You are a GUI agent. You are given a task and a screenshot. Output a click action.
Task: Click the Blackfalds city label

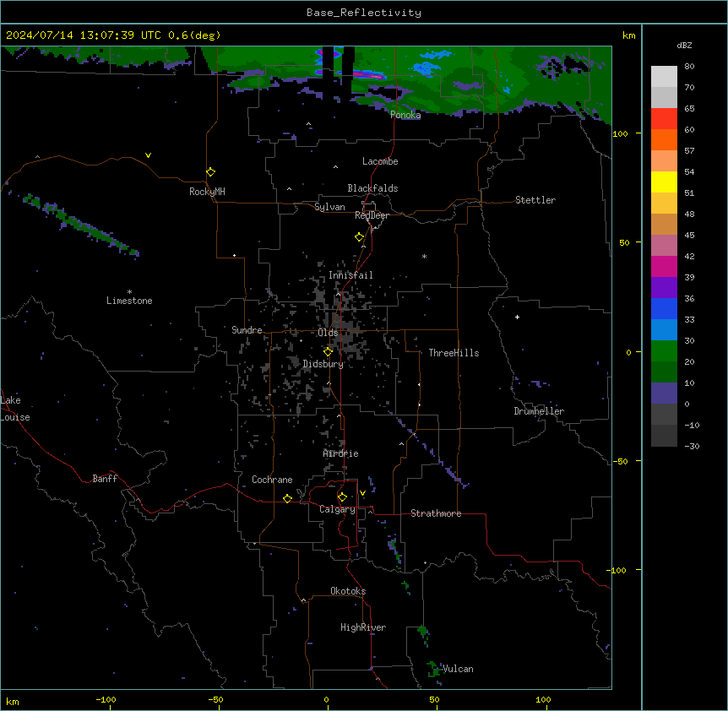coord(372,188)
